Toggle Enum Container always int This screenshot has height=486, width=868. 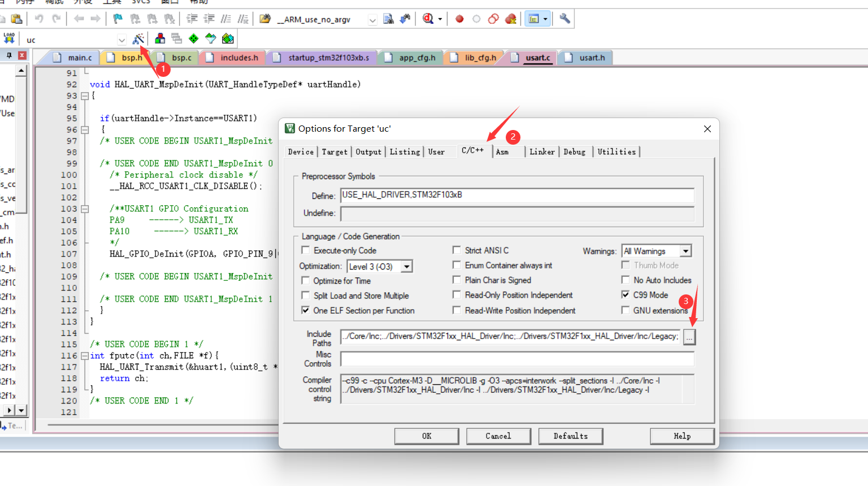pos(457,264)
